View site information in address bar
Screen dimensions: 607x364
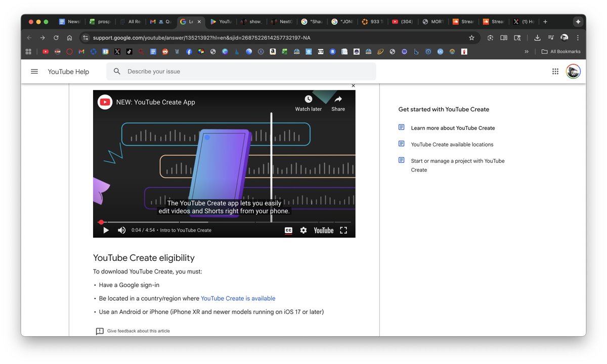tap(85, 37)
